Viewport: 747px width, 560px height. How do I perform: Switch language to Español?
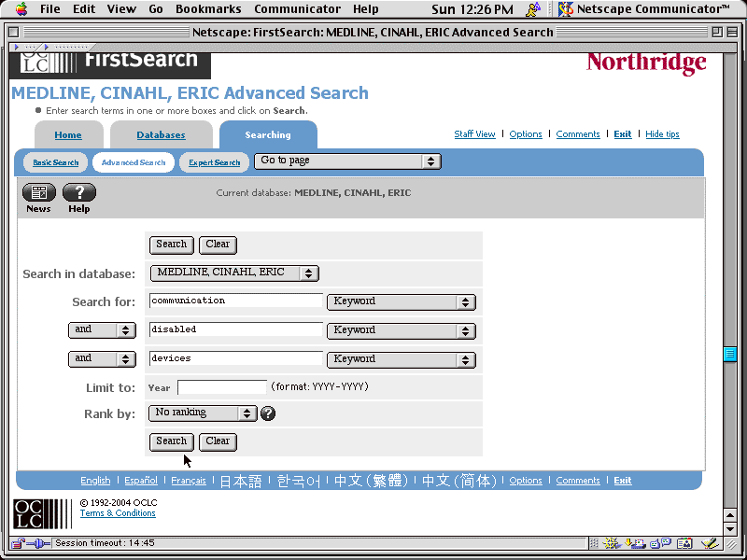tap(141, 481)
